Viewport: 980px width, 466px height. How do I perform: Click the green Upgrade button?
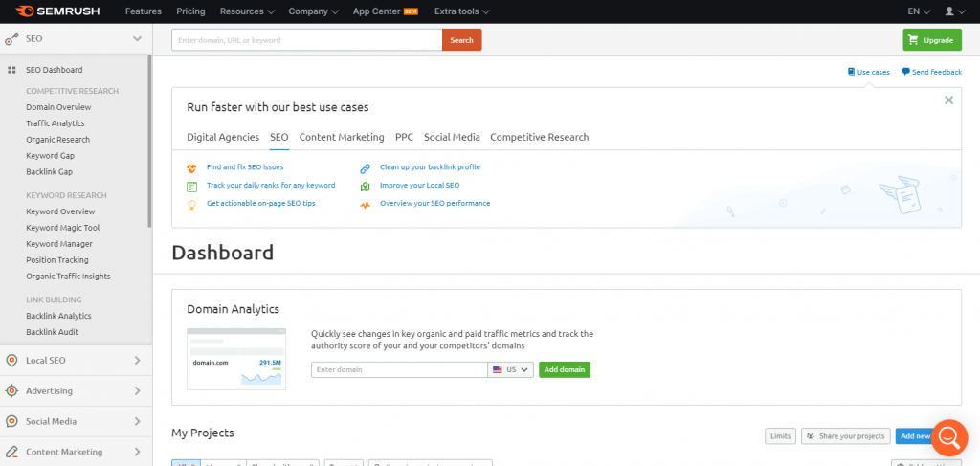pos(932,40)
